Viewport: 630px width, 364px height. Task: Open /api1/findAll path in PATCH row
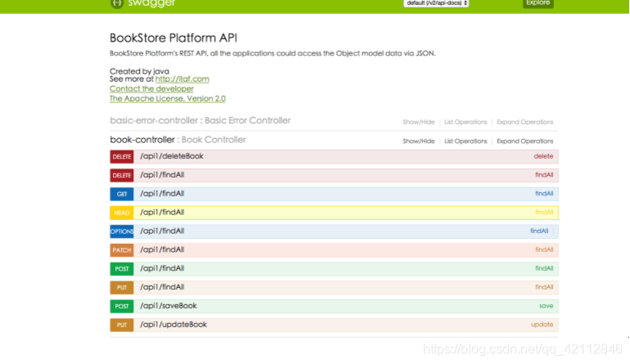click(162, 249)
